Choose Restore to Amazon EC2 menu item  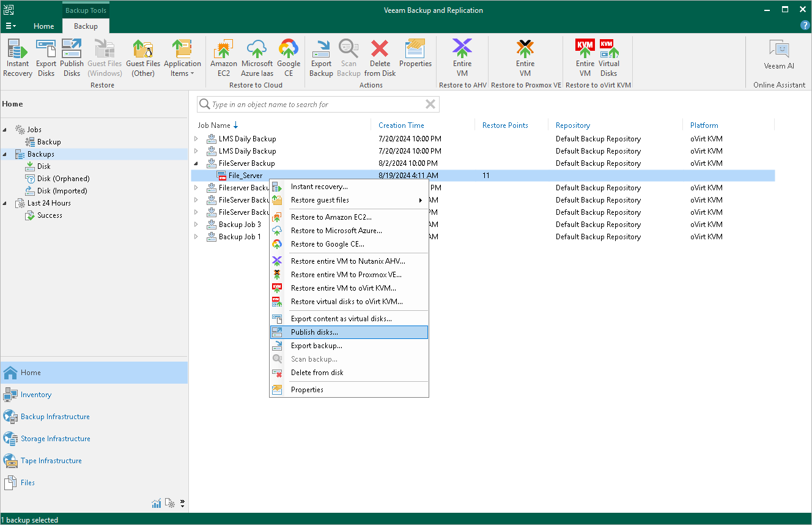(349, 217)
